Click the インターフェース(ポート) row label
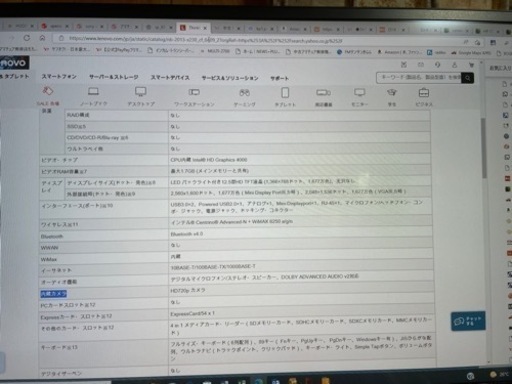The height and width of the screenshot is (384, 512). tap(77, 206)
